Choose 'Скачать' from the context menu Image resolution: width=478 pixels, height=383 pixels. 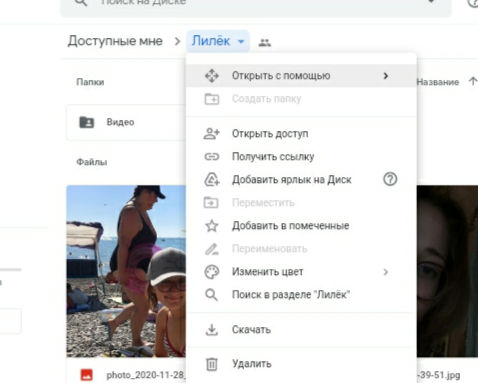(x=301, y=330)
